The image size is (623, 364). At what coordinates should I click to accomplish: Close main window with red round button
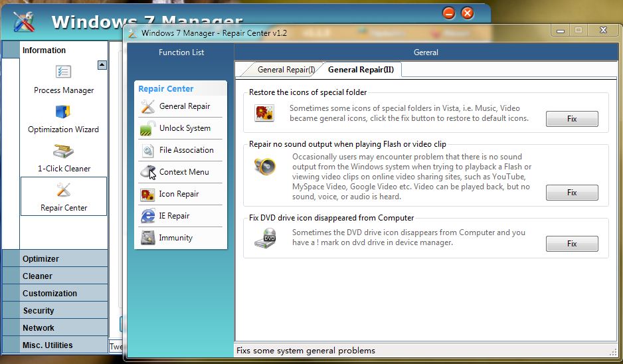pos(468,13)
